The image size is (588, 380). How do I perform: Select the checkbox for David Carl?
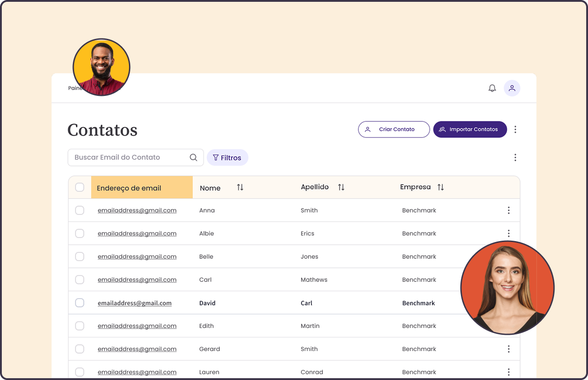tap(80, 303)
